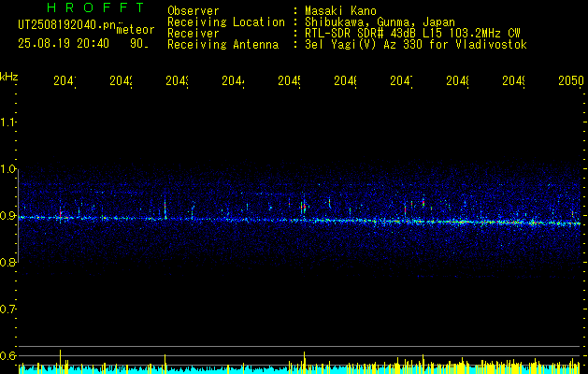This screenshot has width=588, height=374.
Task: Click the 2050 time axis label
Action: (571, 80)
